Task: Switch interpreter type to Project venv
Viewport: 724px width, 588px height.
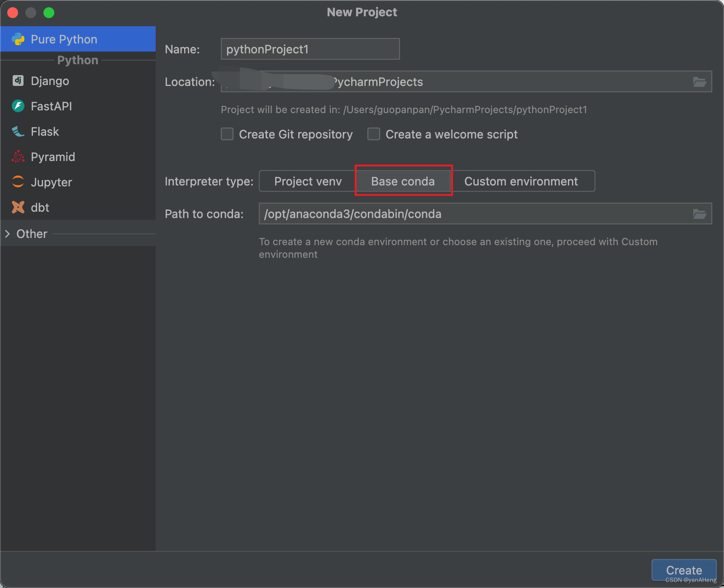Action: pos(308,181)
